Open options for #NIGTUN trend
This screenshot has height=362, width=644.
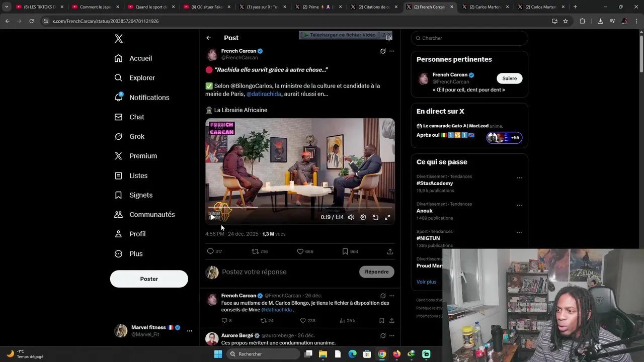[x=519, y=233]
